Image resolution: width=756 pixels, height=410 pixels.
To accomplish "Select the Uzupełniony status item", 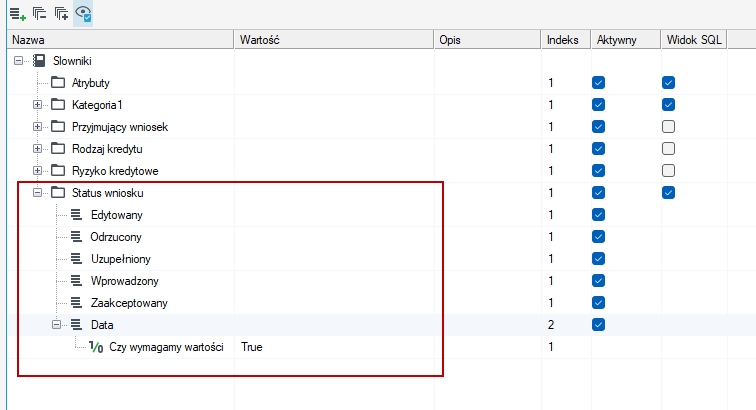I will (x=121, y=259).
